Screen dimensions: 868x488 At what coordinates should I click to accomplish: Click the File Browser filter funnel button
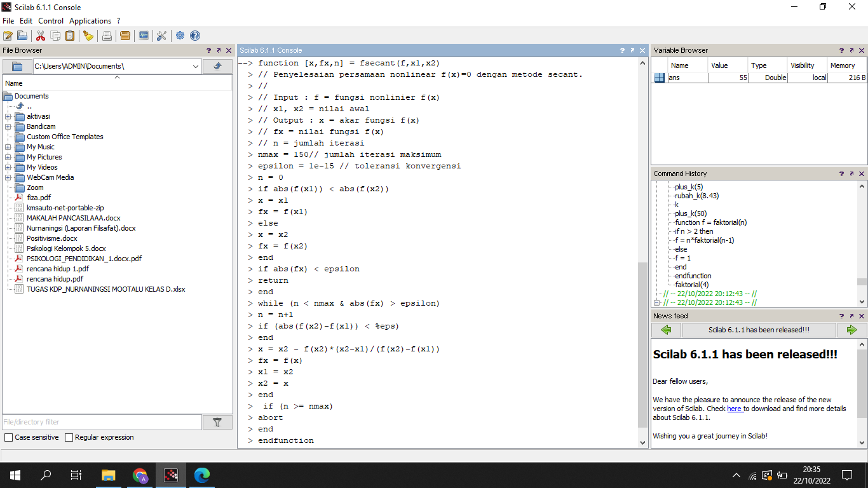(217, 422)
